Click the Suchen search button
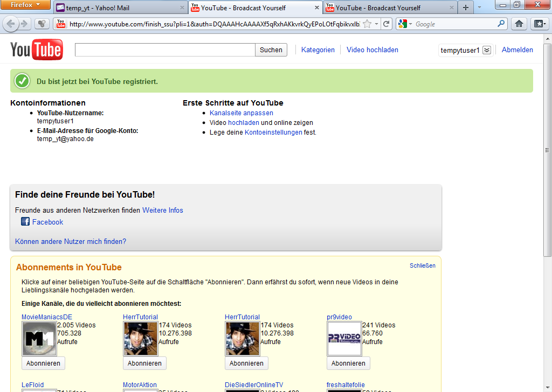Viewport: 552px width, 392px height. (271, 50)
